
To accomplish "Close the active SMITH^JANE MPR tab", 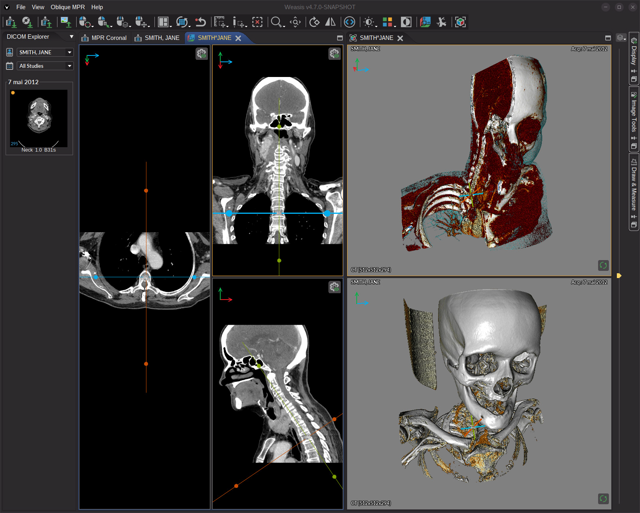I will click(238, 38).
